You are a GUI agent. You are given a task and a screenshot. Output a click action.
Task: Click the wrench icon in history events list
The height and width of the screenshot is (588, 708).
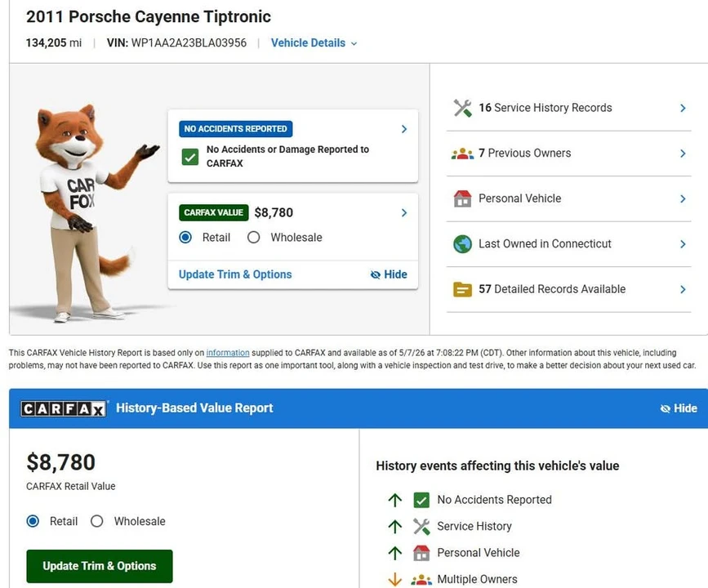(x=421, y=527)
